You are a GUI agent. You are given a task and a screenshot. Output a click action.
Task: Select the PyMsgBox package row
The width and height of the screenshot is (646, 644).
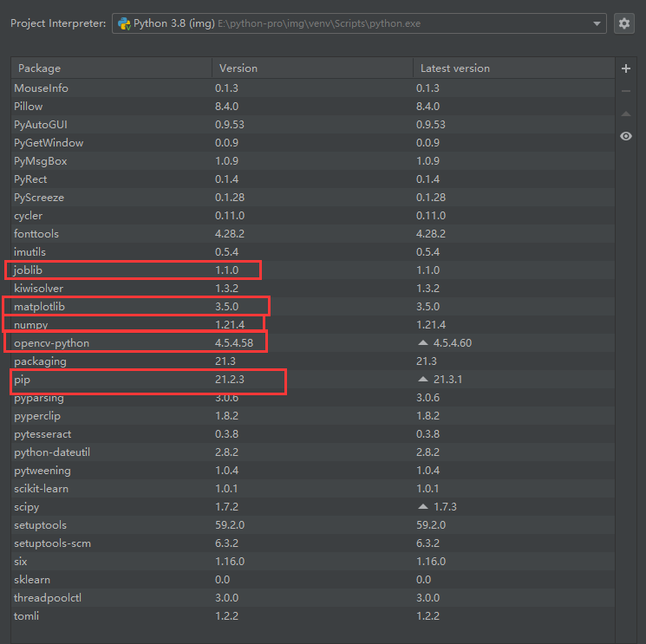pyautogui.click(x=313, y=161)
